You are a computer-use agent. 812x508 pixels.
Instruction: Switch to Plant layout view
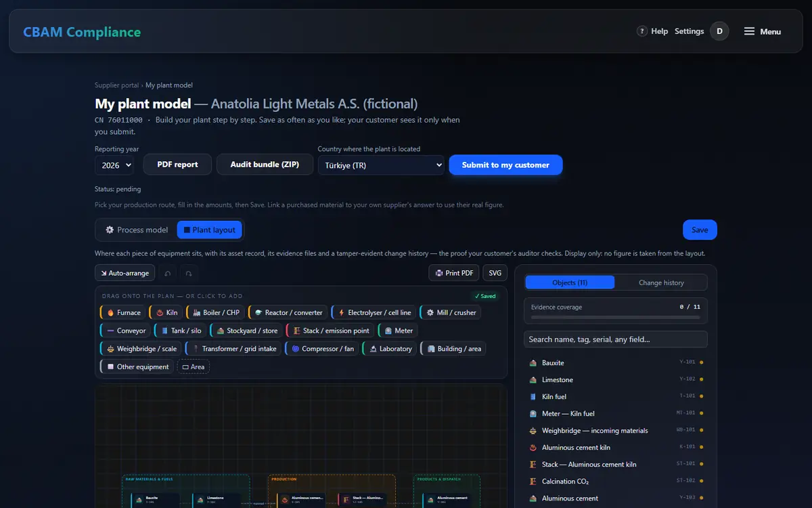(x=210, y=230)
